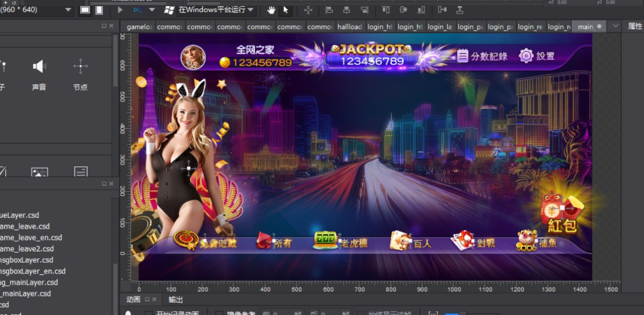The image size is (644, 315).
Task: Open the resolution (960 * 640) dropdown
Action: point(68,10)
